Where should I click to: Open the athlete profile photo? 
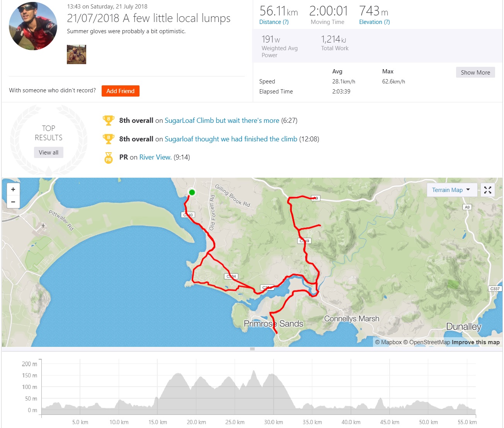tap(33, 26)
